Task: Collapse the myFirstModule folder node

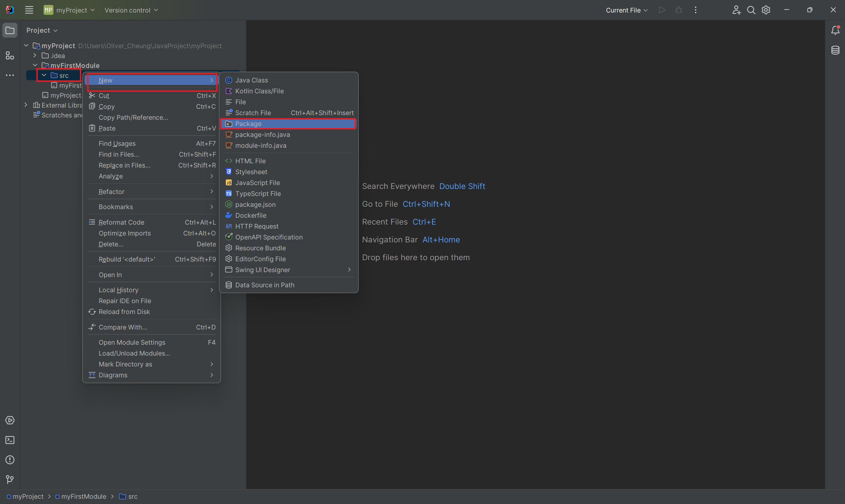Action: (x=35, y=65)
